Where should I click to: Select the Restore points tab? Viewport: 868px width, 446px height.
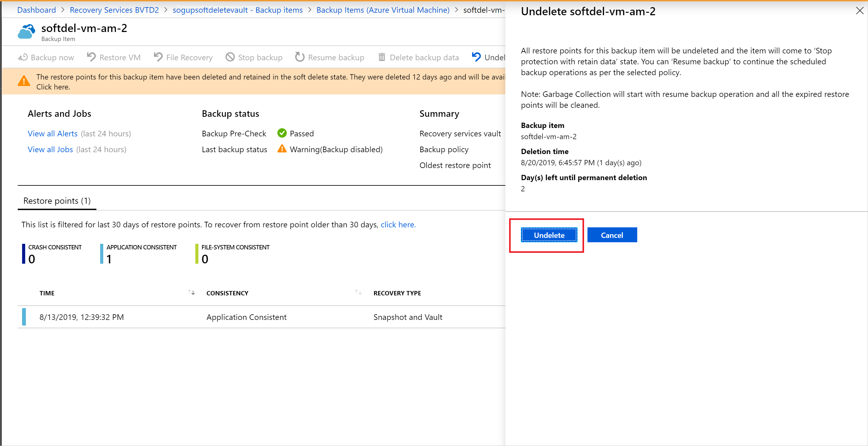click(x=56, y=201)
